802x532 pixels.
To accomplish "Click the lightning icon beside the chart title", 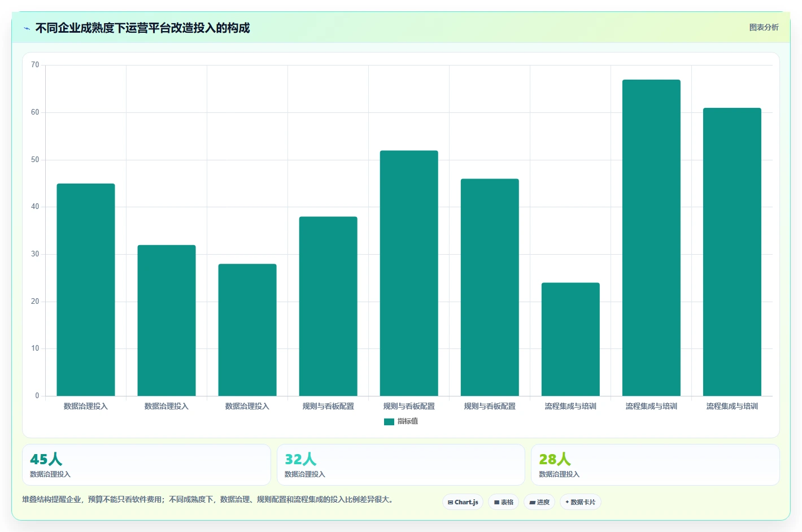I will 27,28.
